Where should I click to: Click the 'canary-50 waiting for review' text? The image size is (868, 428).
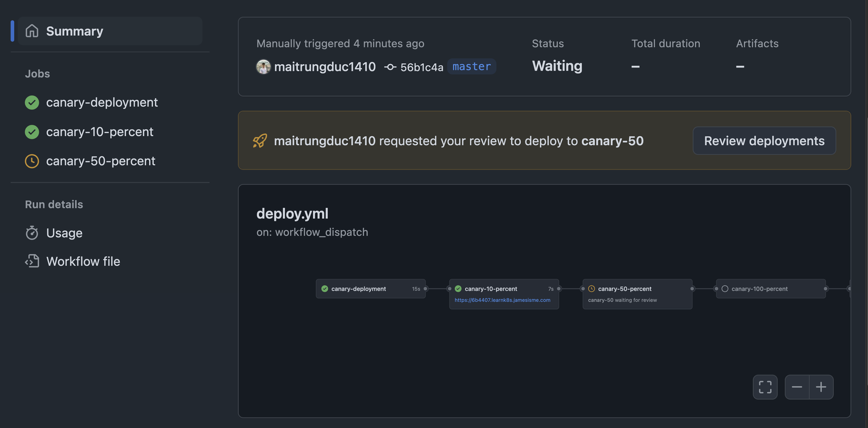(622, 300)
